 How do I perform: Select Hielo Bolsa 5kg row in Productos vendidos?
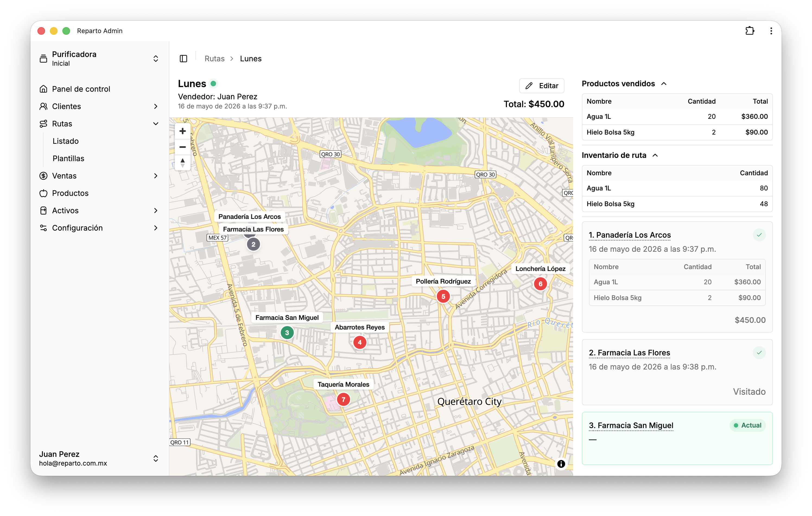click(x=677, y=132)
